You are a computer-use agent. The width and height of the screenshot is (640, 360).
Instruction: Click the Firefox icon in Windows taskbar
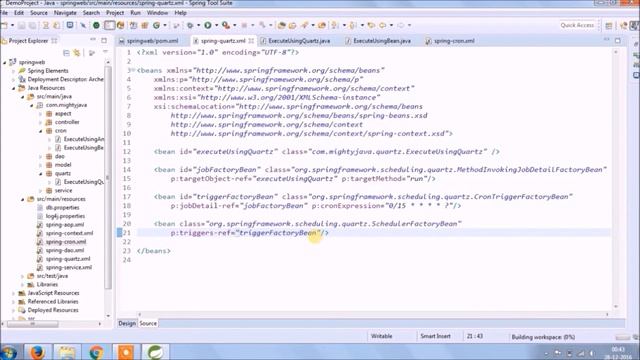(x=37, y=352)
